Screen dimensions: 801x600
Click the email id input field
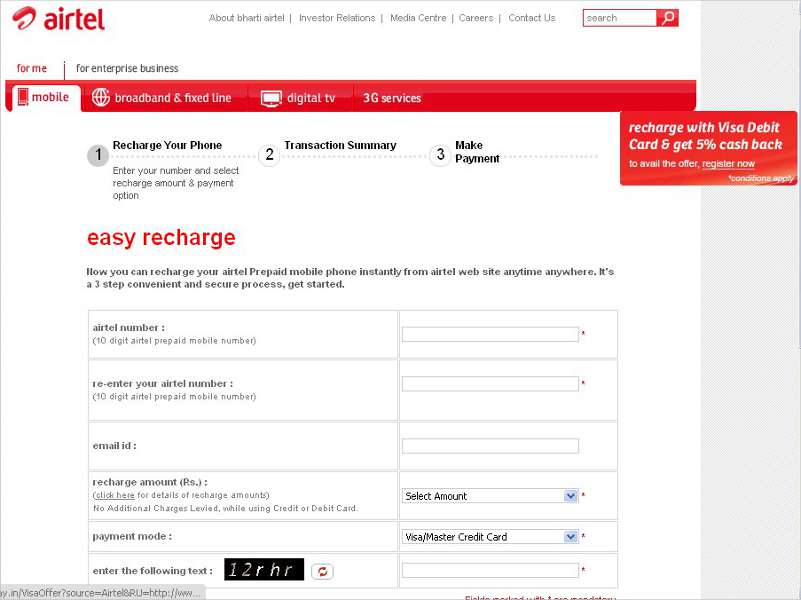490,446
